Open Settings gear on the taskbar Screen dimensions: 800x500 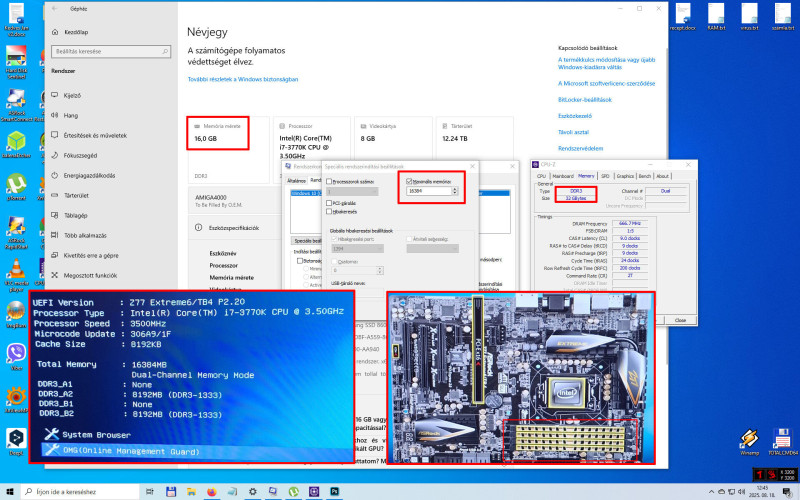point(253,492)
